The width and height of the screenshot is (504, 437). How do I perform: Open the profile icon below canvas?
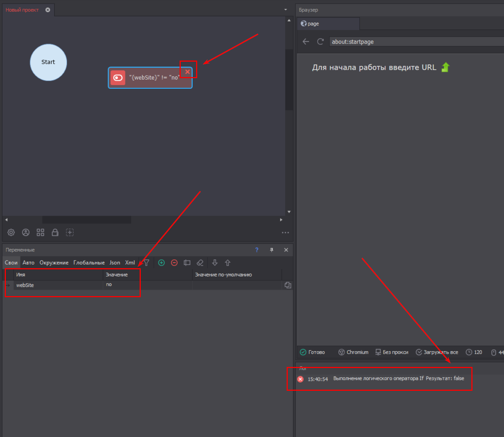tap(26, 232)
